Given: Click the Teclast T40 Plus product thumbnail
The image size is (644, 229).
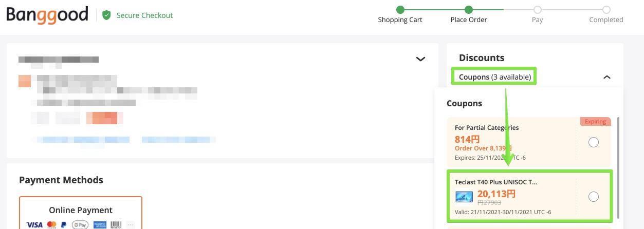Looking at the screenshot, I should tap(464, 196).
